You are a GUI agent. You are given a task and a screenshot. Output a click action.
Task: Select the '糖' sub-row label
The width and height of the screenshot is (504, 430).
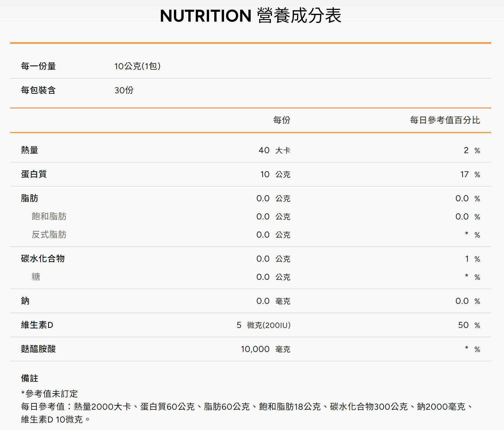coord(36,277)
